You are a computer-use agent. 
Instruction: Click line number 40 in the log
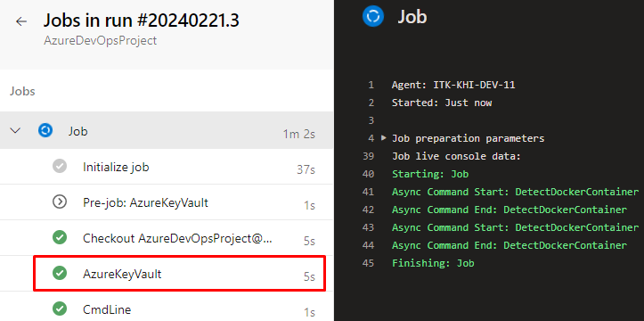click(369, 174)
